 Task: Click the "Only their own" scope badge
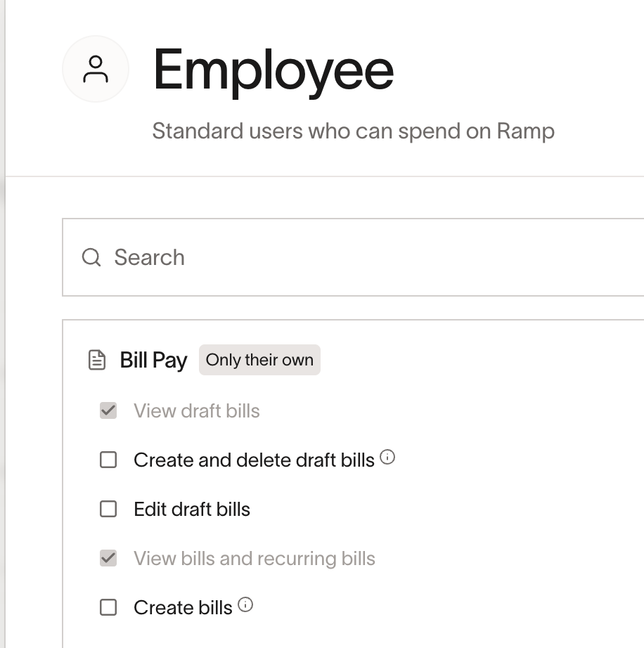[259, 360]
